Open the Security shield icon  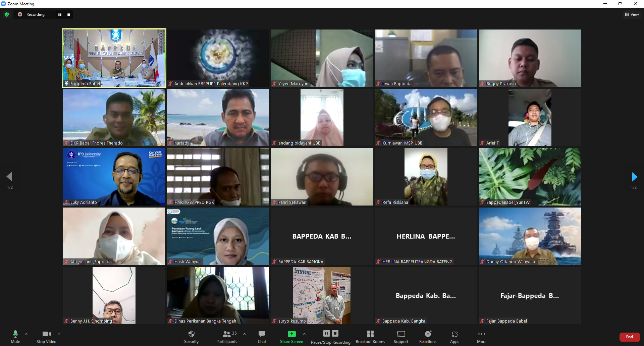[x=191, y=334]
